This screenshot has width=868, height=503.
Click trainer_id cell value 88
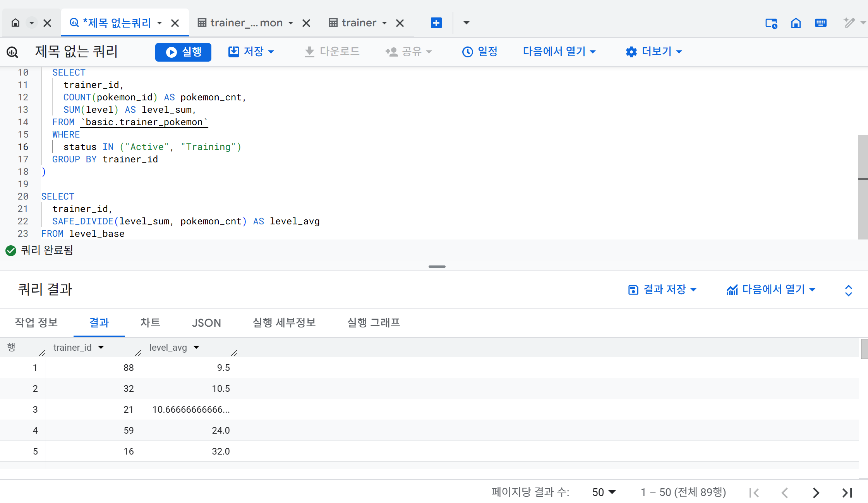click(129, 368)
